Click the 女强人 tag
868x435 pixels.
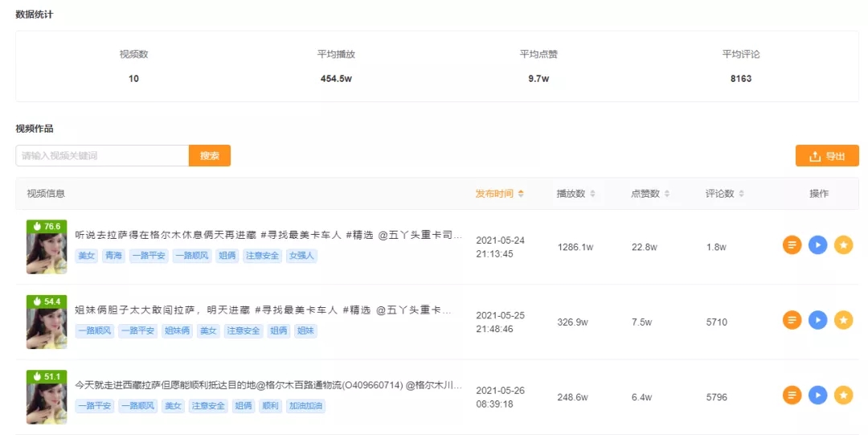click(x=301, y=256)
